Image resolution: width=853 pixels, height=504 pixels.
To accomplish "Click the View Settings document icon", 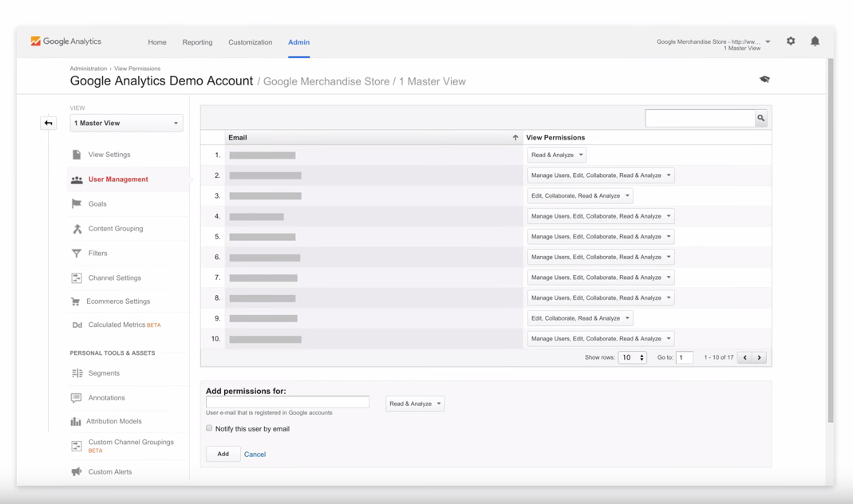I will tap(77, 155).
